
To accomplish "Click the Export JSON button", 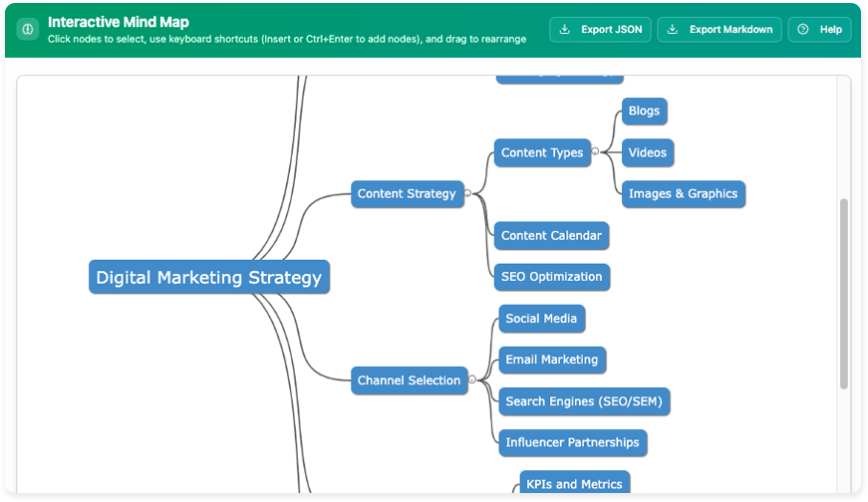I will pos(600,29).
